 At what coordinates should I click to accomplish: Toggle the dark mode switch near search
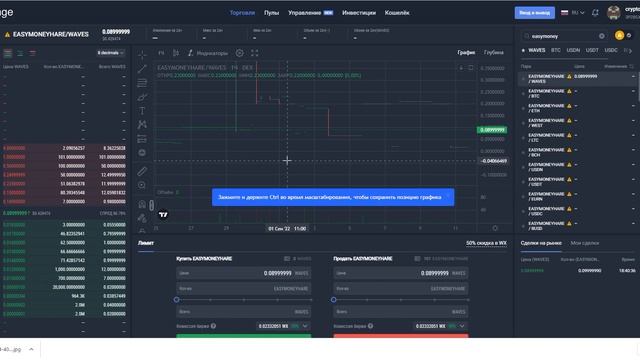coord(629,36)
